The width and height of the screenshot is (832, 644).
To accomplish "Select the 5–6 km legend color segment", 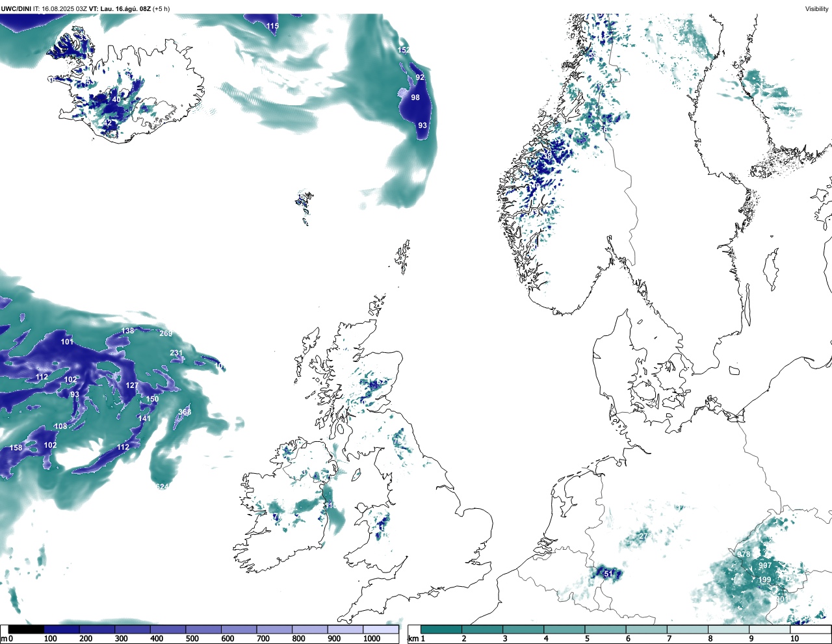I will point(605,629).
